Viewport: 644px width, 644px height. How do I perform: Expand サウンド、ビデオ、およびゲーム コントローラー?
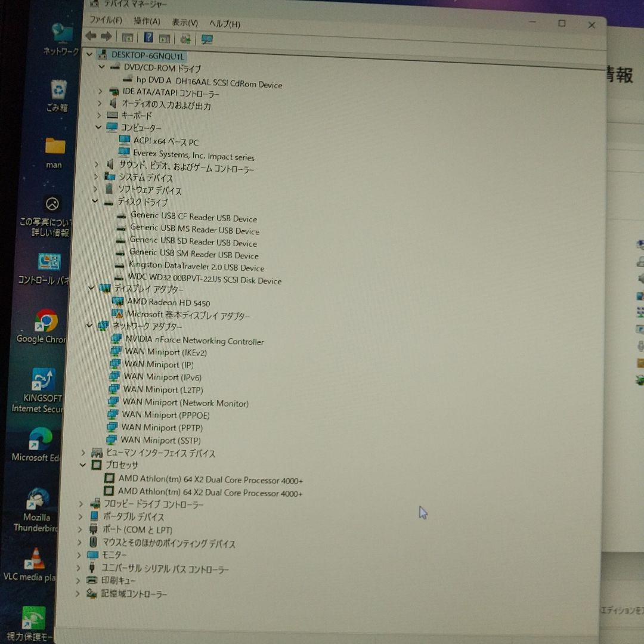pos(97,165)
